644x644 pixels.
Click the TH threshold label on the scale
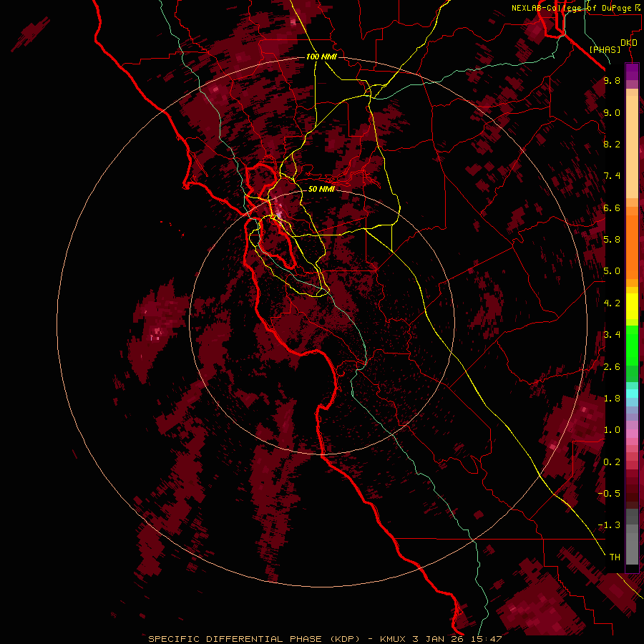[x=615, y=557]
